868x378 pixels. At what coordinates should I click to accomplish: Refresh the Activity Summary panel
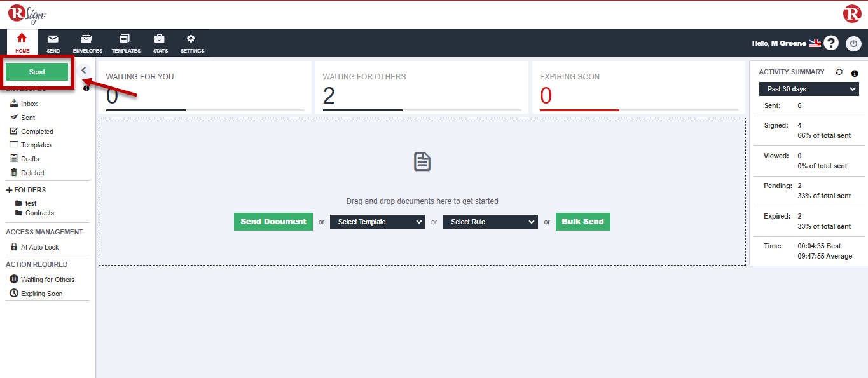click(839, 72)
